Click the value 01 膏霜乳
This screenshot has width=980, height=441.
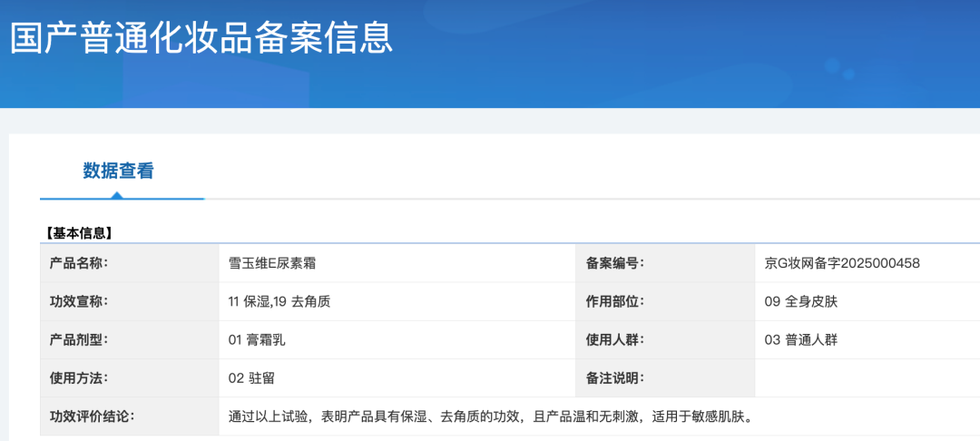click(258, 340)
